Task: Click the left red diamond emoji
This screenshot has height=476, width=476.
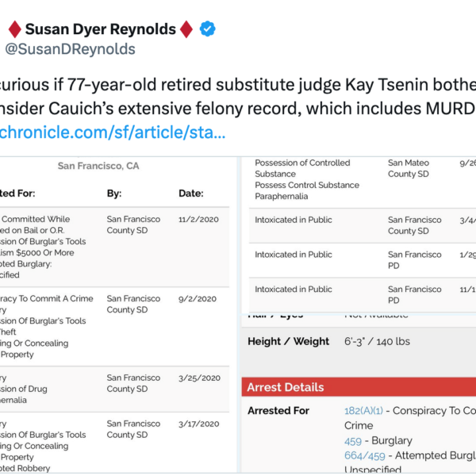Action: click(x=14, y=29)
